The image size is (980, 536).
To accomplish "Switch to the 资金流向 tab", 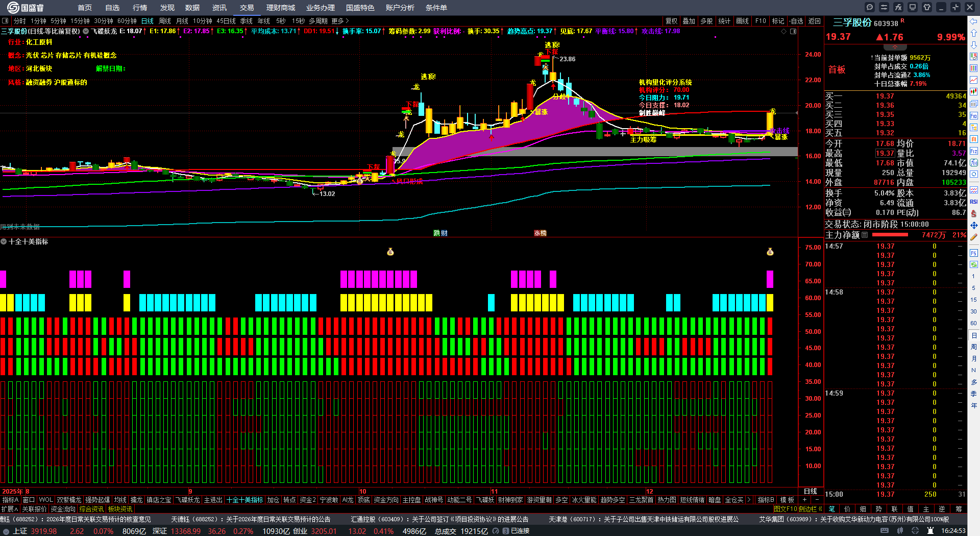I will (x=63, y=509).
